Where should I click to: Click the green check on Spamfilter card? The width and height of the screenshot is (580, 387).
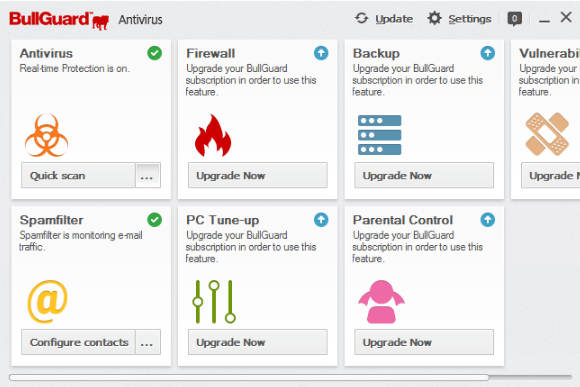[154, 220]
